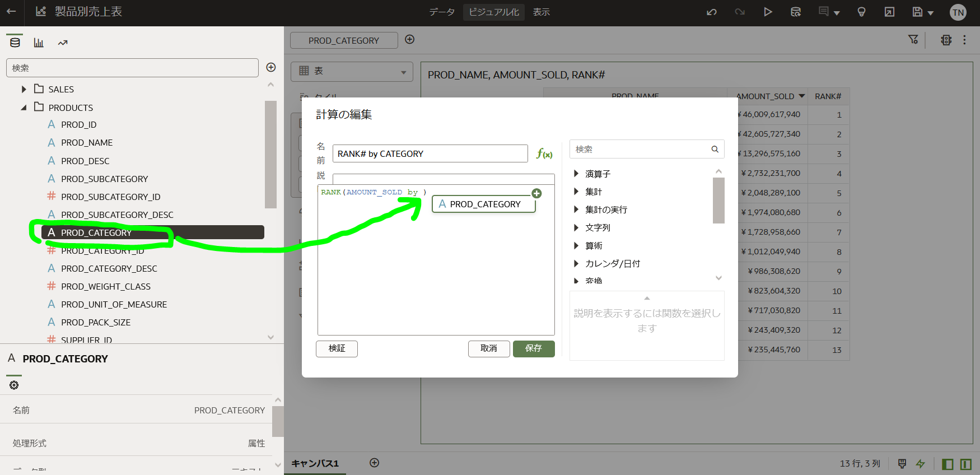Expand the 演算子 function category
This screenshot has width=980, height=475.
[576, 174]
